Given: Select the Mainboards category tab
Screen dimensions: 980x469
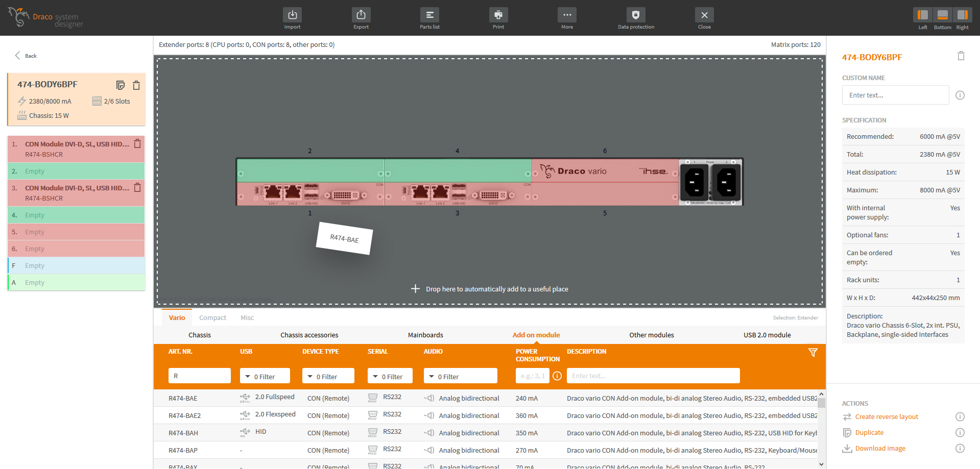Looking at the screenshot, I should 425,335.
